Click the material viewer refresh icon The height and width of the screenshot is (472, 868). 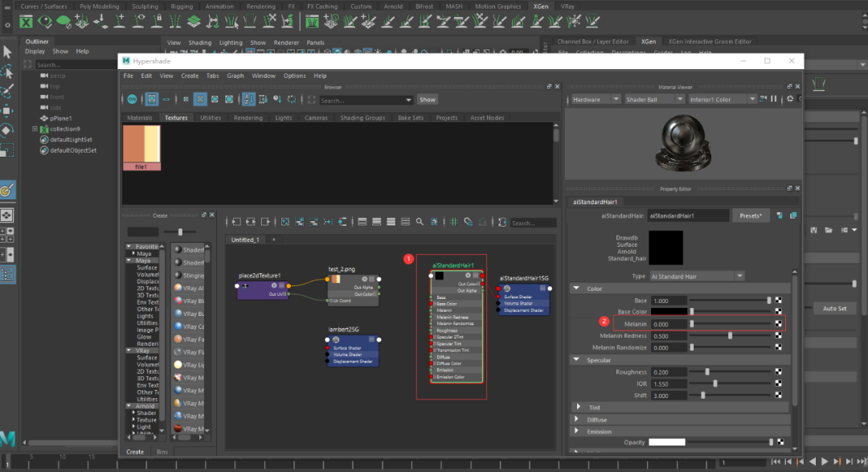pyautogui.click(x=790, y=99)
